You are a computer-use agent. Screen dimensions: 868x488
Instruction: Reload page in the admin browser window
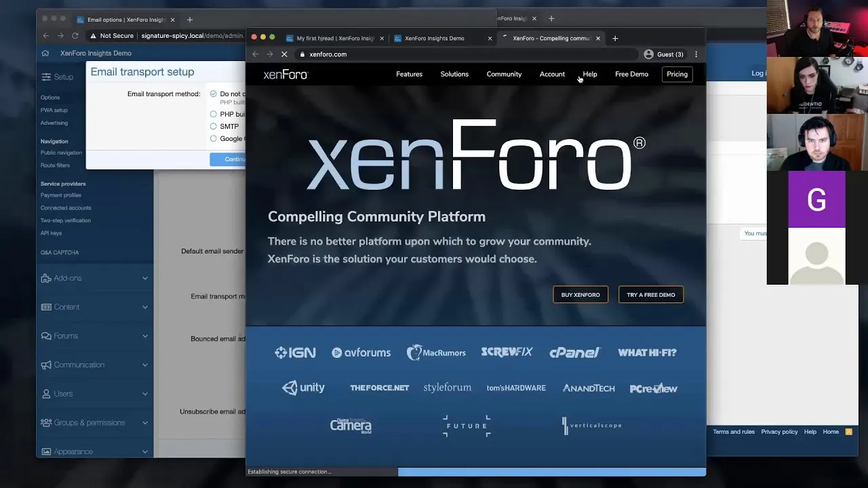point(75,36)
